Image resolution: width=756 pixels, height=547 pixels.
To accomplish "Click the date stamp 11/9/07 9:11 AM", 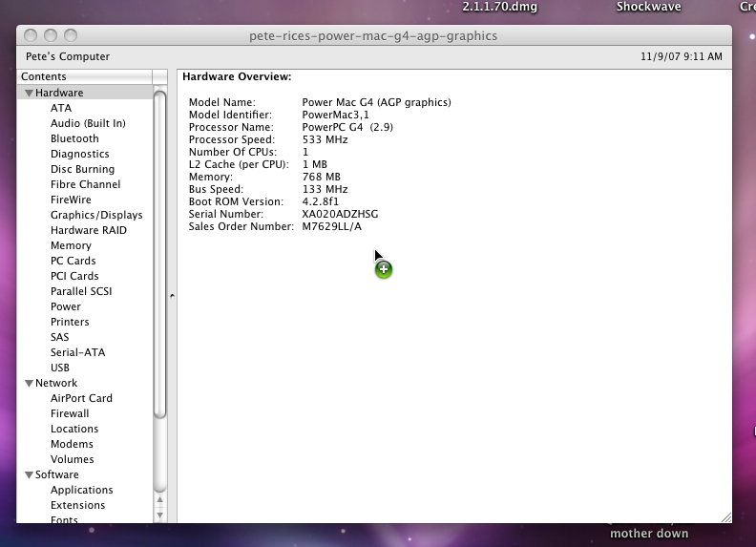I will (682, 56).
